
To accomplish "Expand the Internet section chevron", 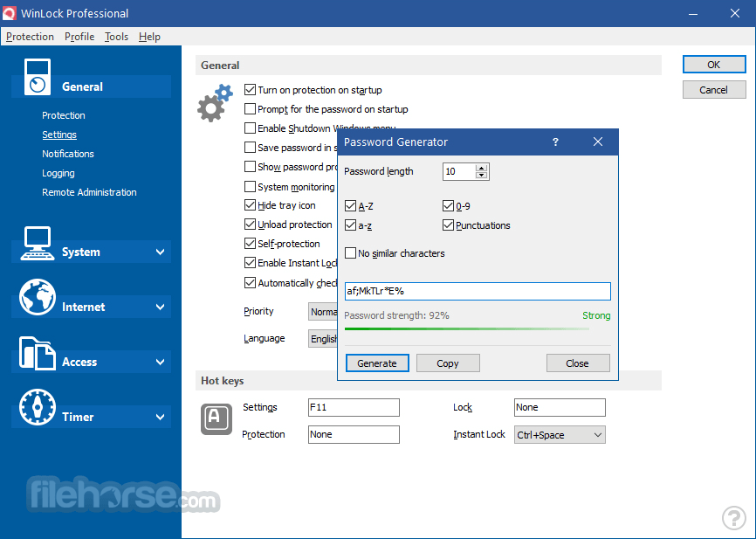I will 160,307.
